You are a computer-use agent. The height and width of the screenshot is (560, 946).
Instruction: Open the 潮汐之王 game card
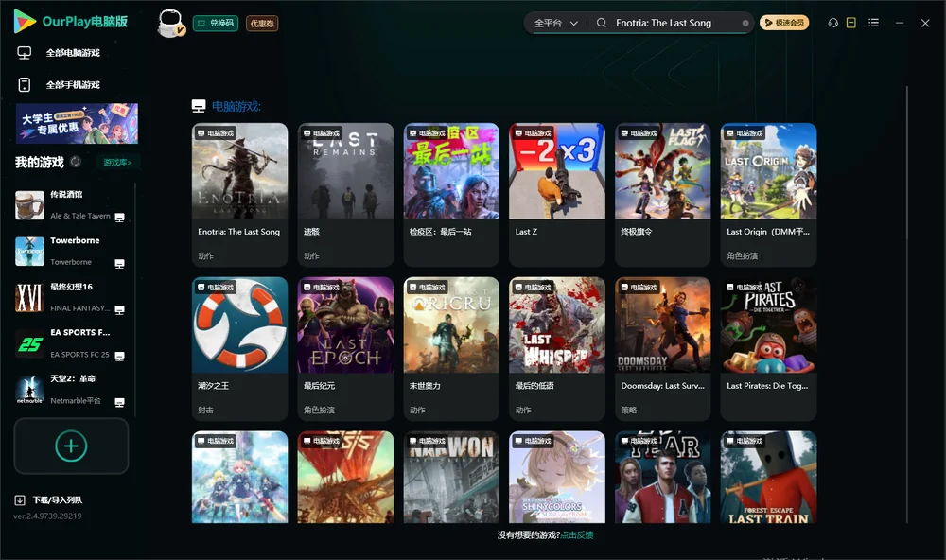pyautogui.click(x=240, y=348)
